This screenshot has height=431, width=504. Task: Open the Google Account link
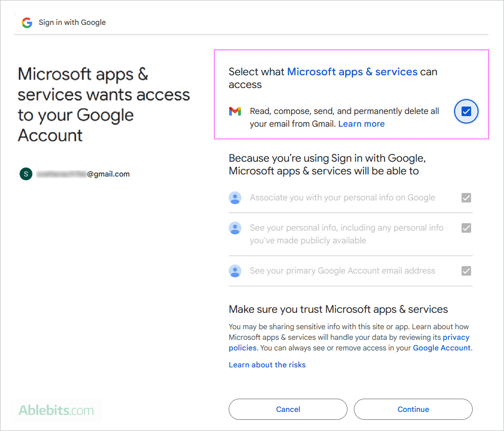point(441,348)
